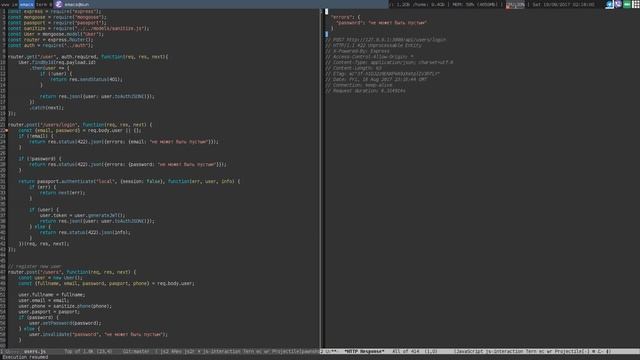Click the CPU usage widget in status bar

(515, 4)
